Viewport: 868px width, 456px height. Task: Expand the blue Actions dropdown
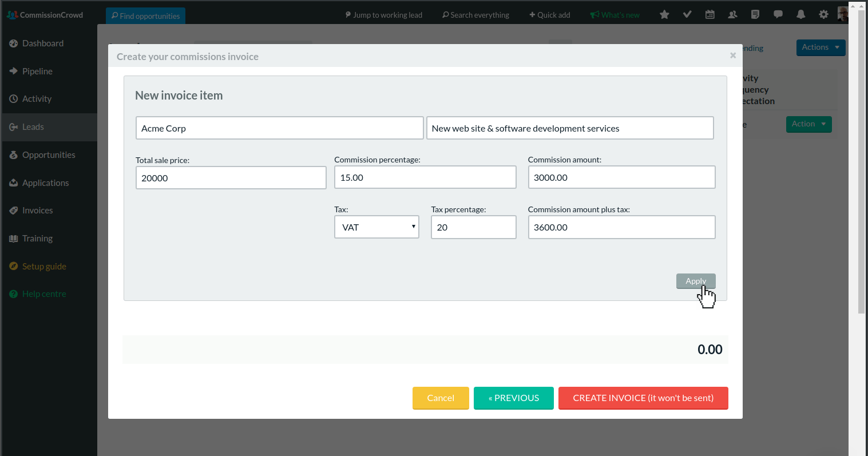821,47
